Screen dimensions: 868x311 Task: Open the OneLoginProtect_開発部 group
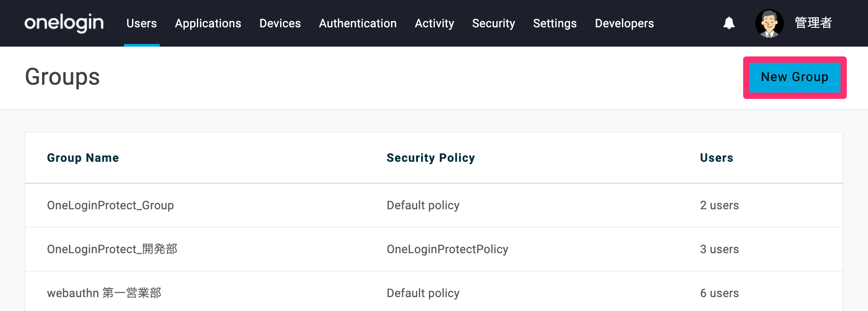tap(112, 249)
